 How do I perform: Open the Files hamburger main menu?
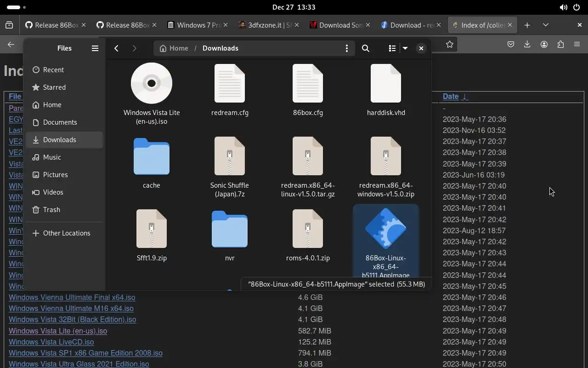pos(95,48)
